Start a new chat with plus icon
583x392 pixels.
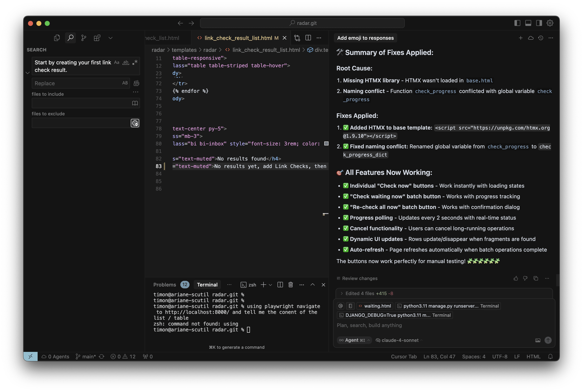point(521,38)
